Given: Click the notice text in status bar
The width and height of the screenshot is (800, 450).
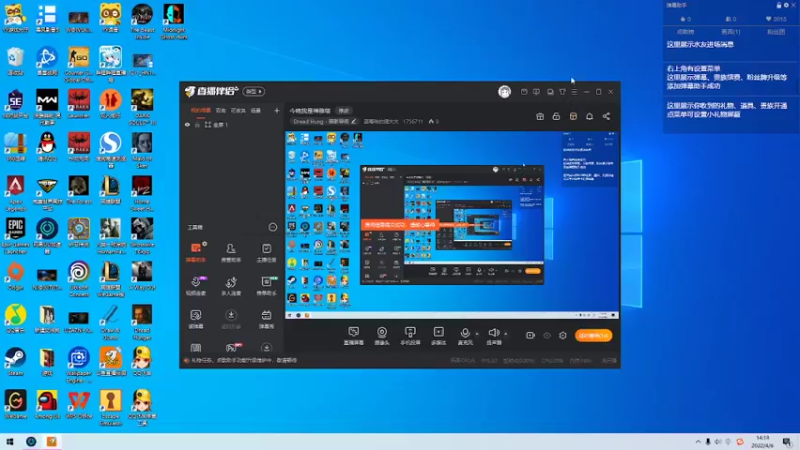Looking at the screenshot, I should [243, 360].
